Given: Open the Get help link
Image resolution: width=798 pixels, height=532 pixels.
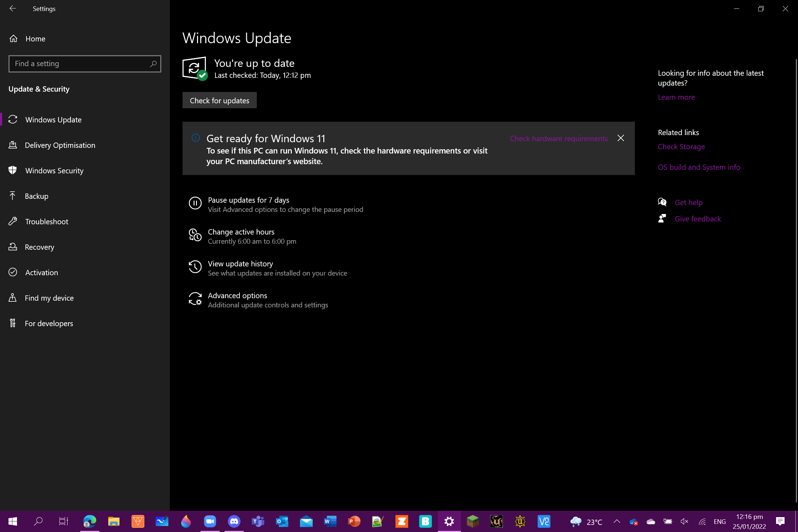Looking at the screenshot, I should click(689, 203).
